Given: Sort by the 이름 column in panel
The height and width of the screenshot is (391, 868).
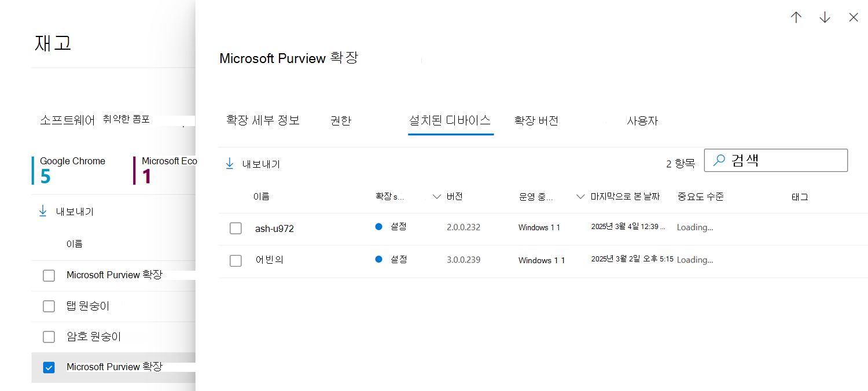Looking at the screenshot, I should [261, 197].
